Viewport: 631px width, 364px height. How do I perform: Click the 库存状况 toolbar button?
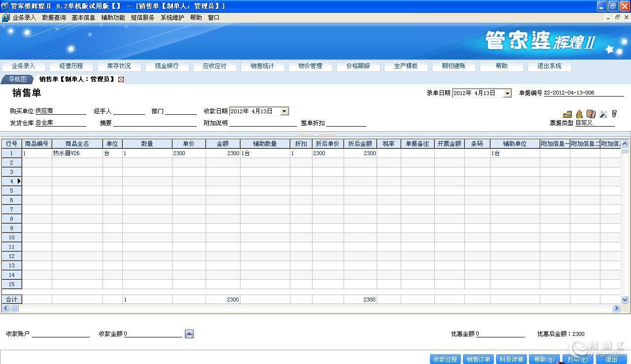119,66
